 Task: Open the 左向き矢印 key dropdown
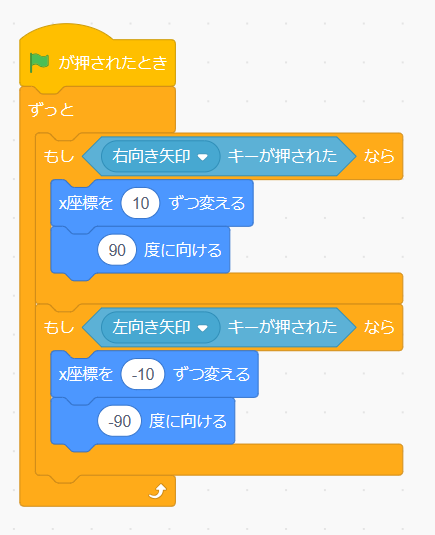pyautogui.click(x=161, y=327)
